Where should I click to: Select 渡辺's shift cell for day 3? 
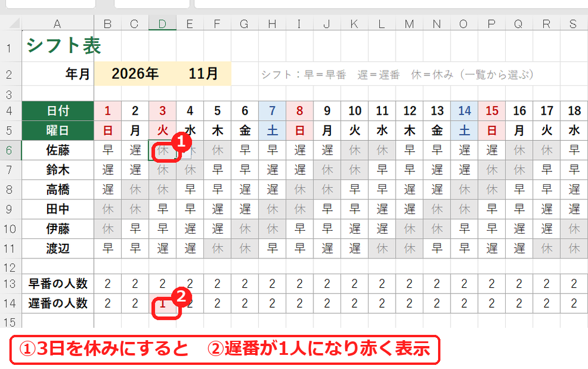[162, 248]
